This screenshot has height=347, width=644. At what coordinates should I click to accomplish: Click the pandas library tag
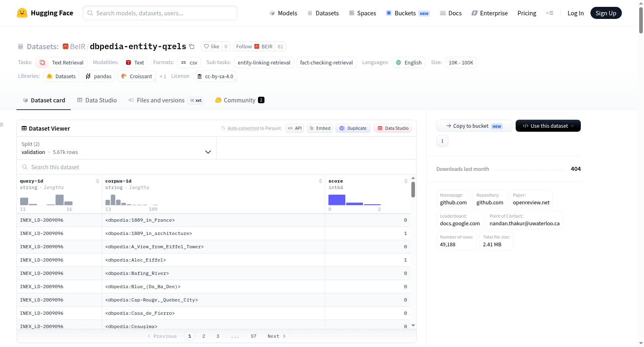pos(99,76)
